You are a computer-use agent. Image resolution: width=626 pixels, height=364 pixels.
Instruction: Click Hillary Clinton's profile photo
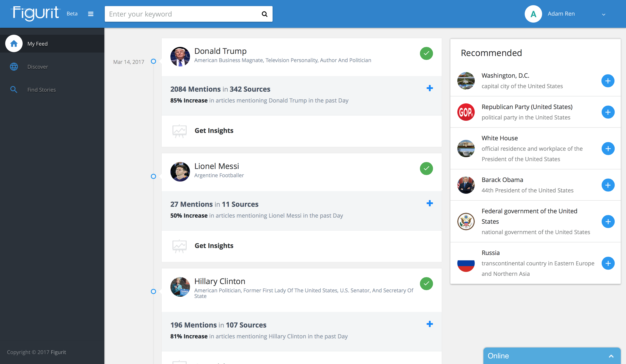[x=180, y=287]
